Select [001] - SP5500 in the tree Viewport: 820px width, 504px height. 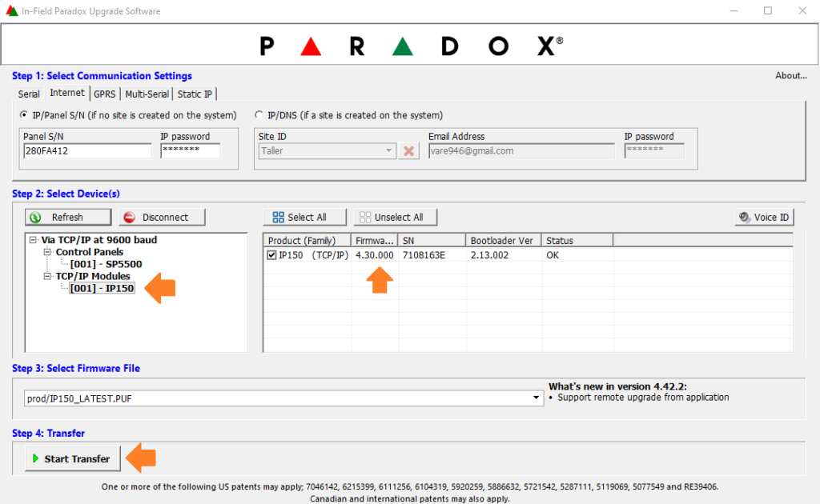107,264
